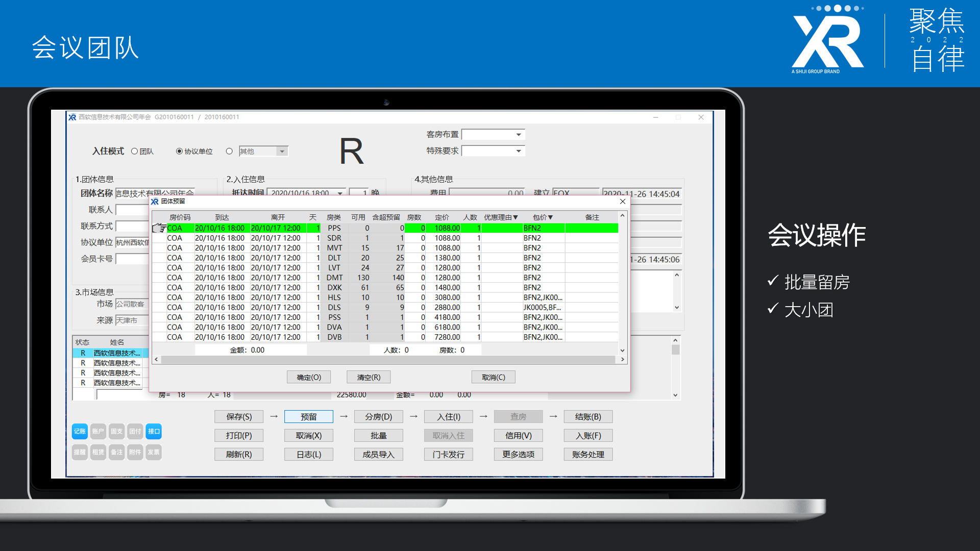This screenshot has height=551, width=980.
Task: Click the 信用(V) button
Action: tap(519, 436)
